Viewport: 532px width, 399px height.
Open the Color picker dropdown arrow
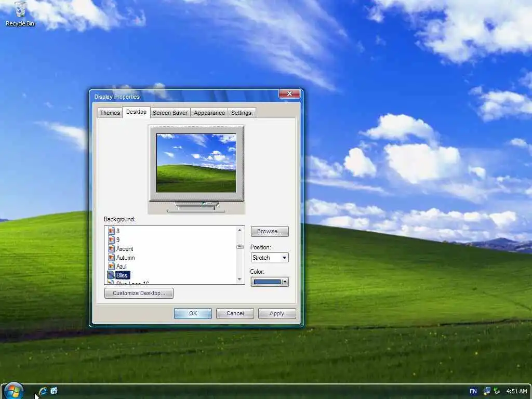point(285,282)
